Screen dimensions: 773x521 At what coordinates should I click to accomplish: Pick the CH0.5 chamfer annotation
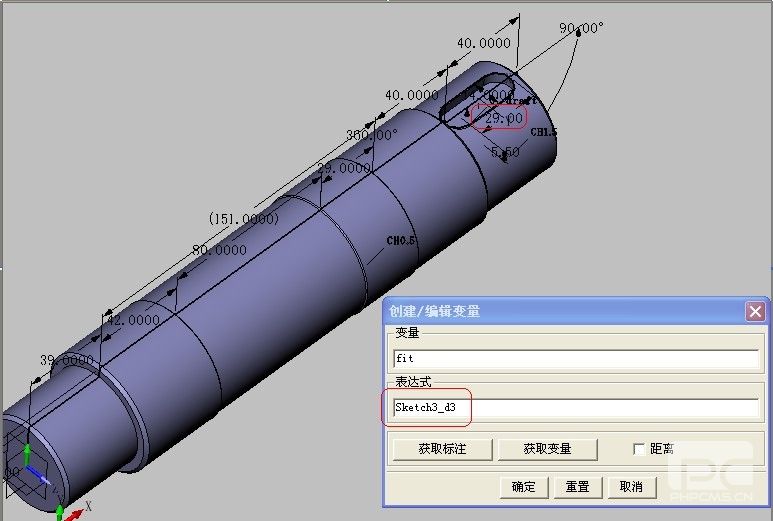point(401,241)
